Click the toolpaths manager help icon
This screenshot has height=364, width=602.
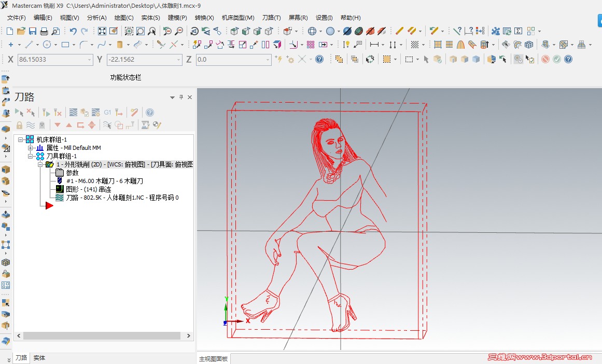pyautogui.click(x=150, y=113)
